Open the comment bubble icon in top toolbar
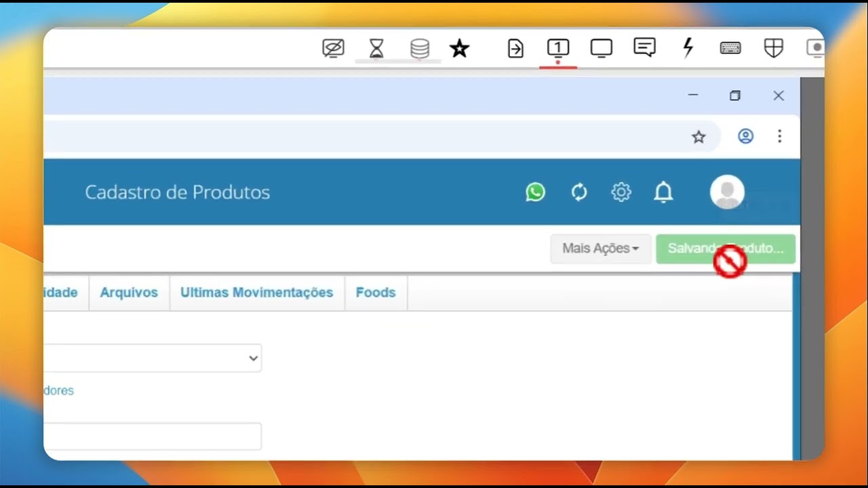 tap(644, 47)
